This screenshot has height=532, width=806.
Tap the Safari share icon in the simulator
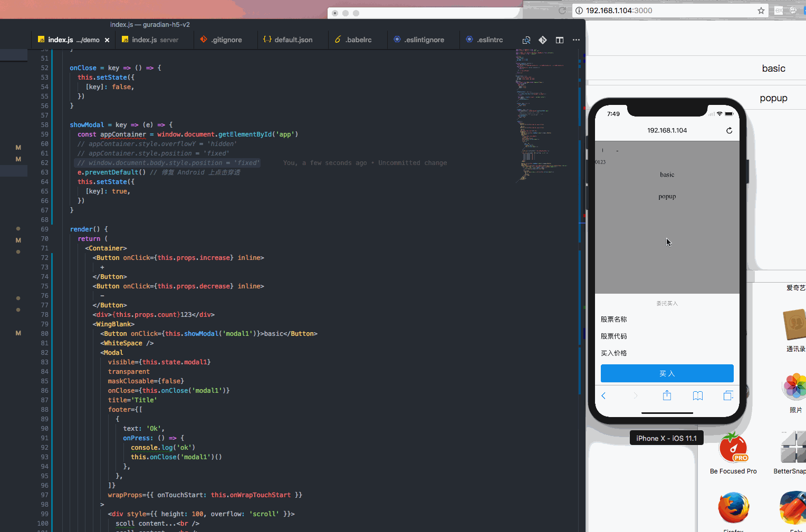[667, 395]
